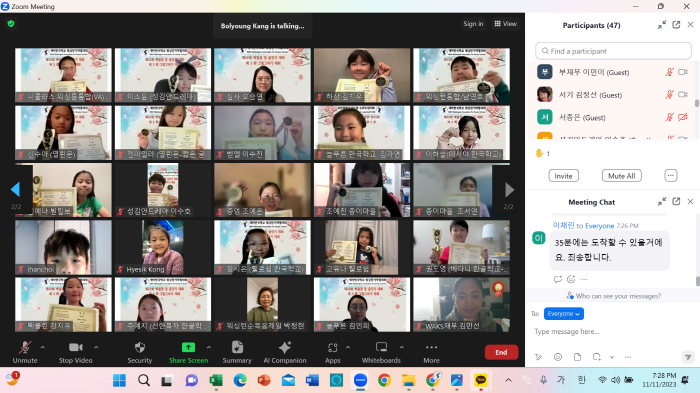Screen dimensions: 700x393
Task: Click the chat panel scrollbar
Action: point(697,281)
